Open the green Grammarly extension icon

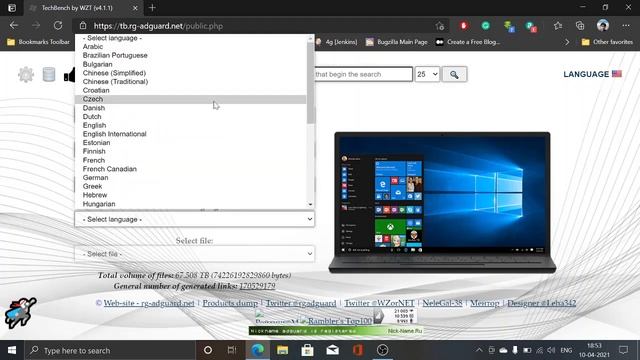(485, 26)
